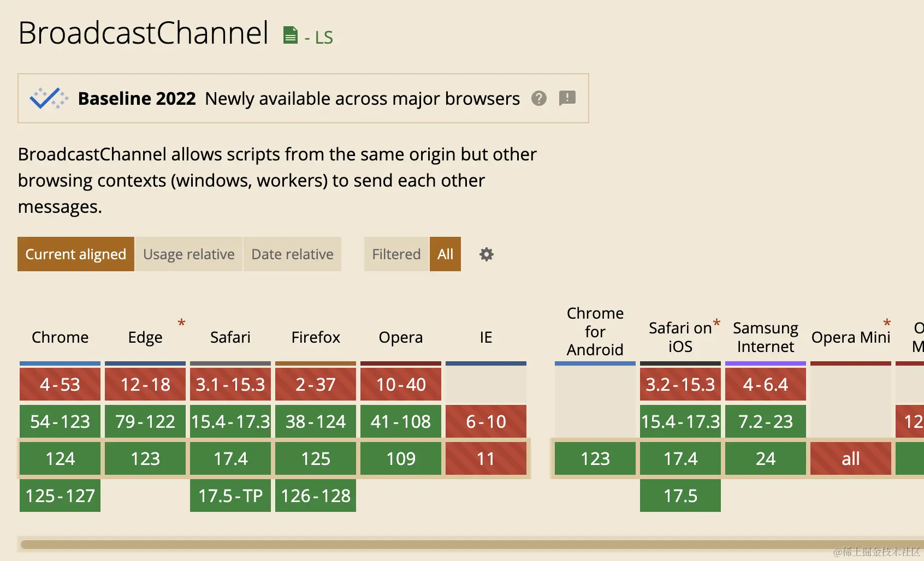Select Safari on iOS 17.5 cell
Image resolution: width=924 pixels, height=561 pixels.
[x=680, y=496]
